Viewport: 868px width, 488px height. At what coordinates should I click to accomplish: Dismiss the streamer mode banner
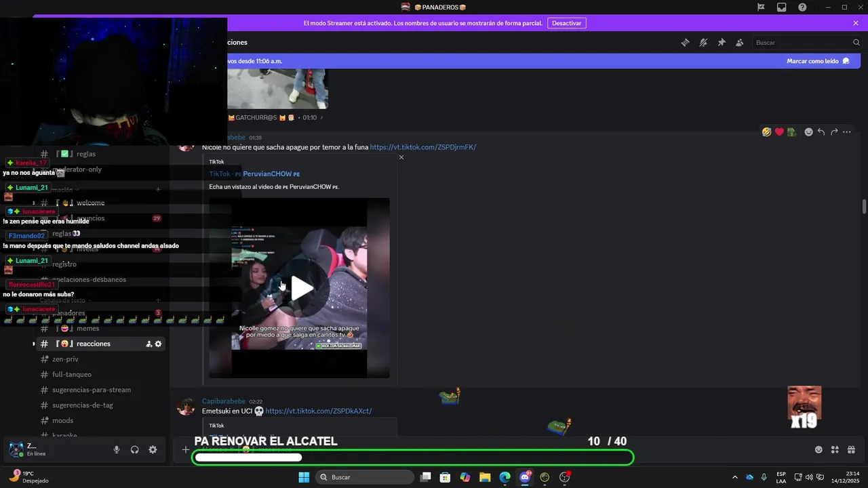(856, 23)
